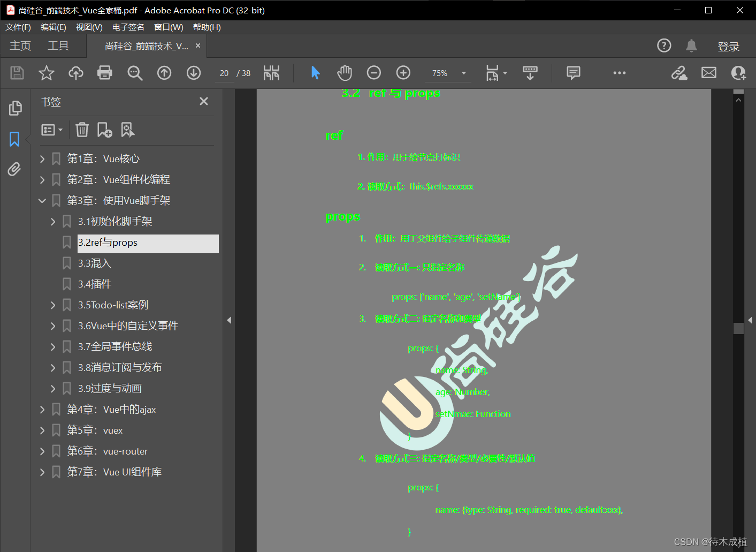This screenshot has height=552, width=756.
Task: Open more tools ellipsis menu
Action: tap(620, 73)
